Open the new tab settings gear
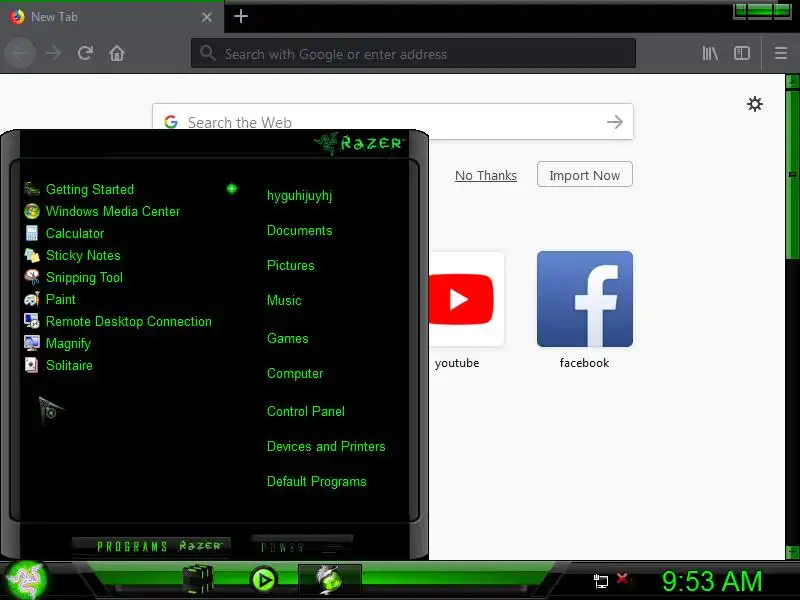Screen dimensions: 800x600 [755, 104]
